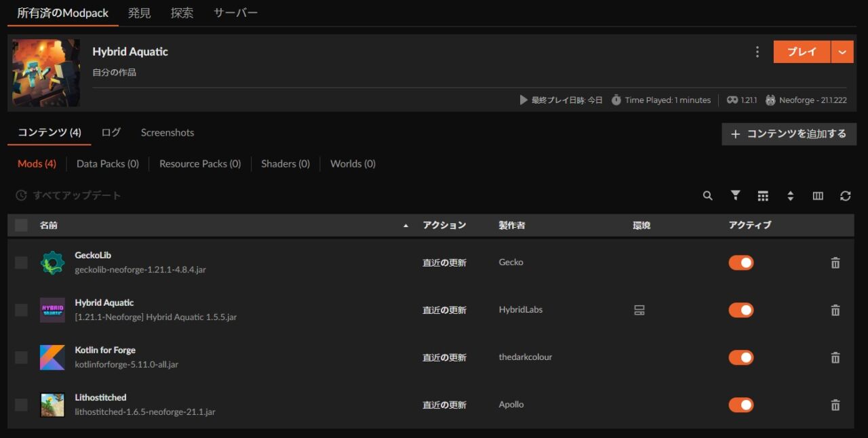Open the Screenshots tab
868x438 pixels.
167,132
